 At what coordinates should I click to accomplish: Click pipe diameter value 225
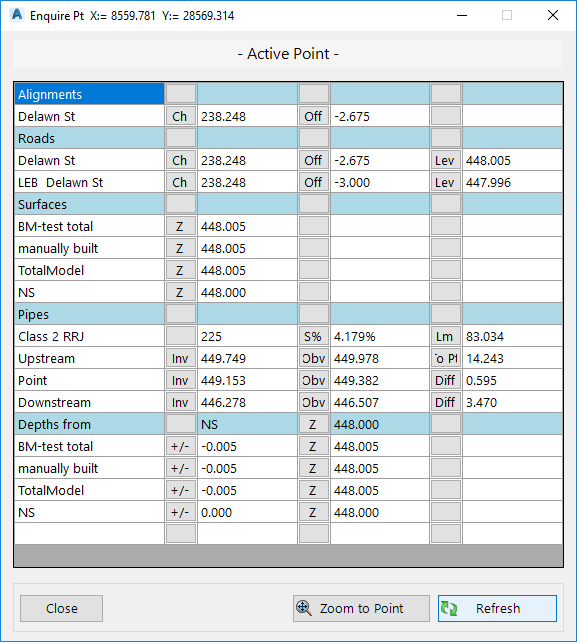coord(211,337)
